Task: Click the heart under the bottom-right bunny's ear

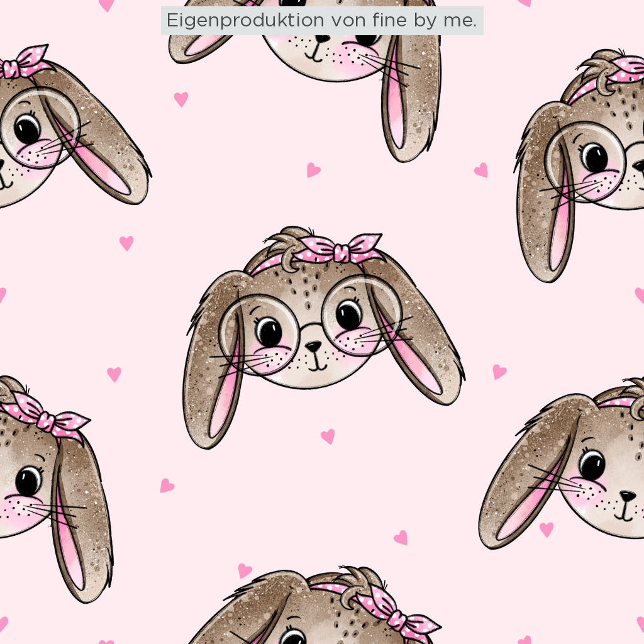Action: (547, 530)
